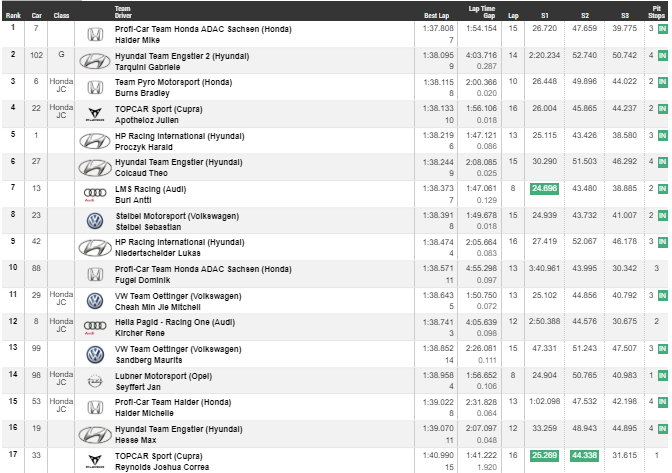Viewport: 672px width, 473px height.
Task: Click the S2 column header
Action: 585,15
